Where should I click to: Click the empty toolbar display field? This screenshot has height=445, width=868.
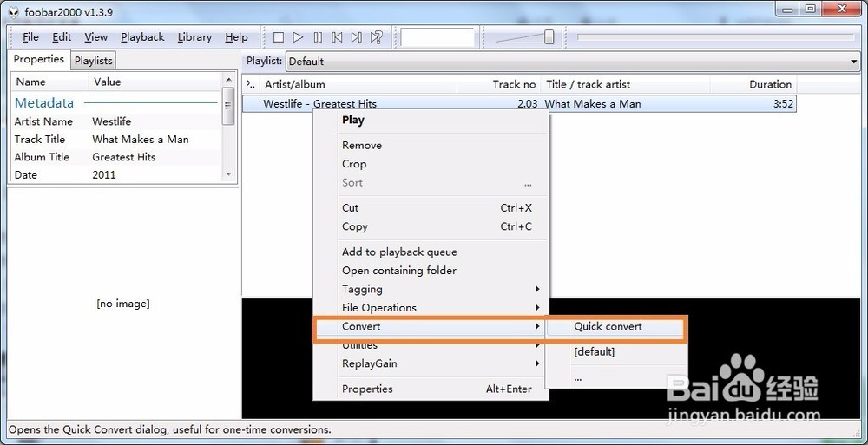point(437,37)
